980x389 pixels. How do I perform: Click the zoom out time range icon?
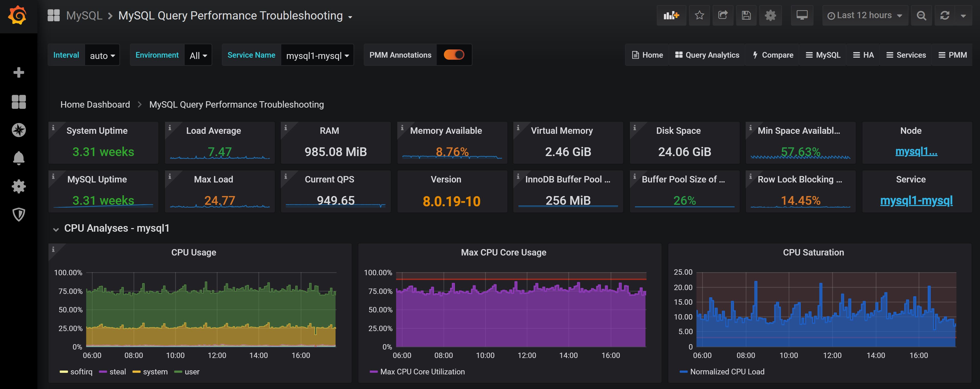[921, 15]
